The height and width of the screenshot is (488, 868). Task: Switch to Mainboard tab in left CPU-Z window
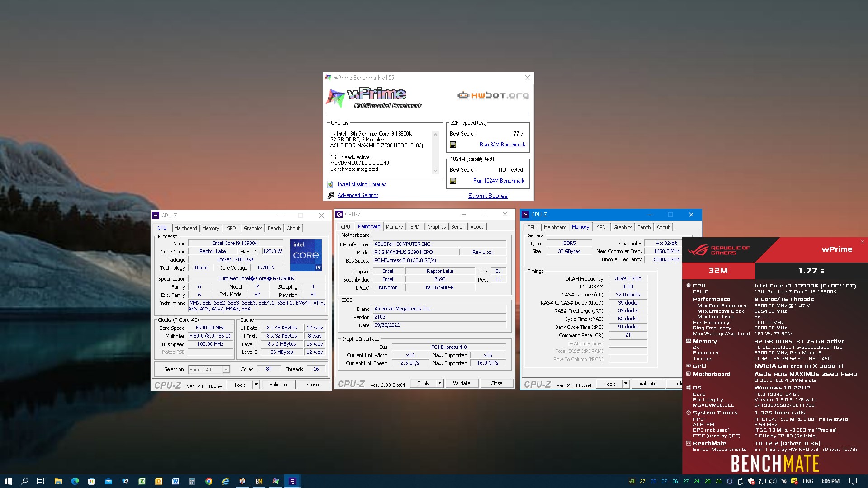click(x=185, y=228)
